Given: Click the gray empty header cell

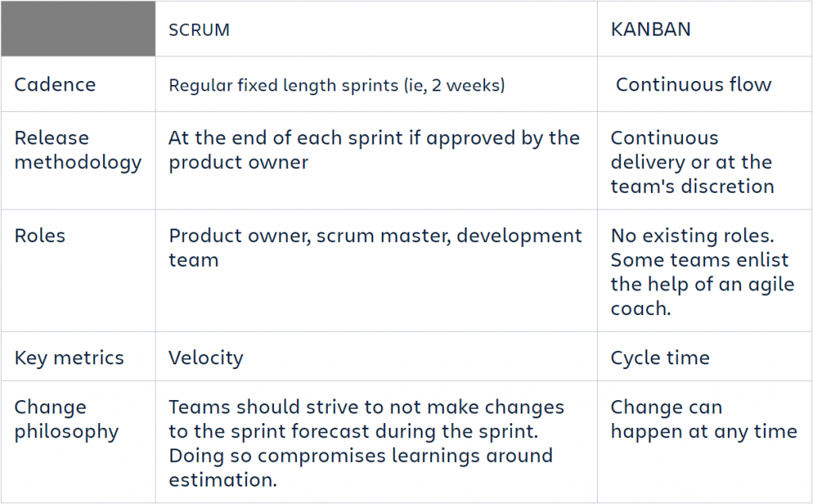Looking at the screenshot, I should pyautogui.click(x=79, y=29).
